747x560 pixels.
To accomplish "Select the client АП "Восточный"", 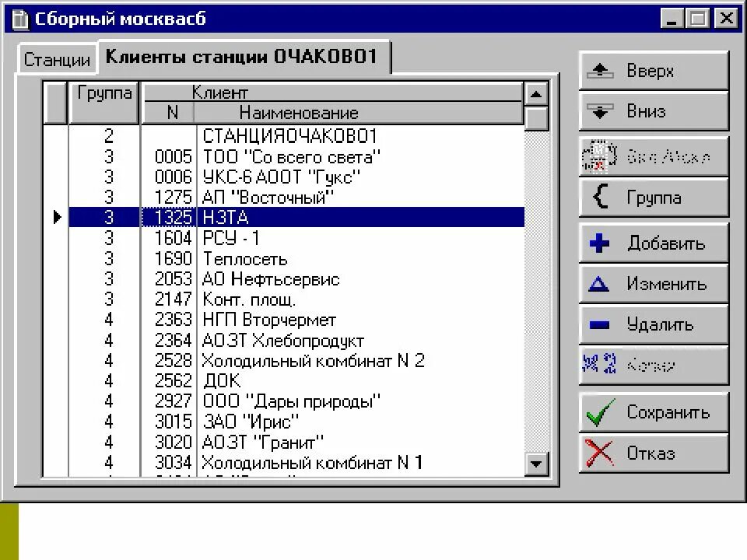I will (x=268, y=197).
